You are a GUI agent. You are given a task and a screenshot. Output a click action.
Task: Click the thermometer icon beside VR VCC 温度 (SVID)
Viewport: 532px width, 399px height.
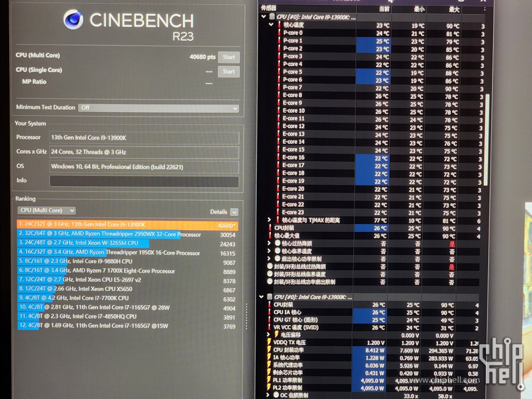pos(270,327)
